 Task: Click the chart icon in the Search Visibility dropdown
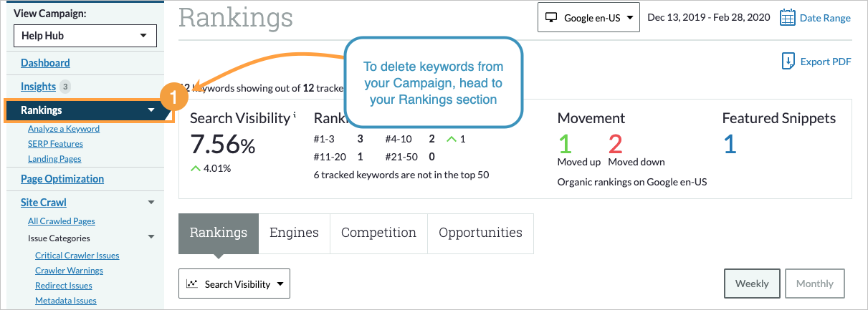pyautogui.click(x=192, y=284)
